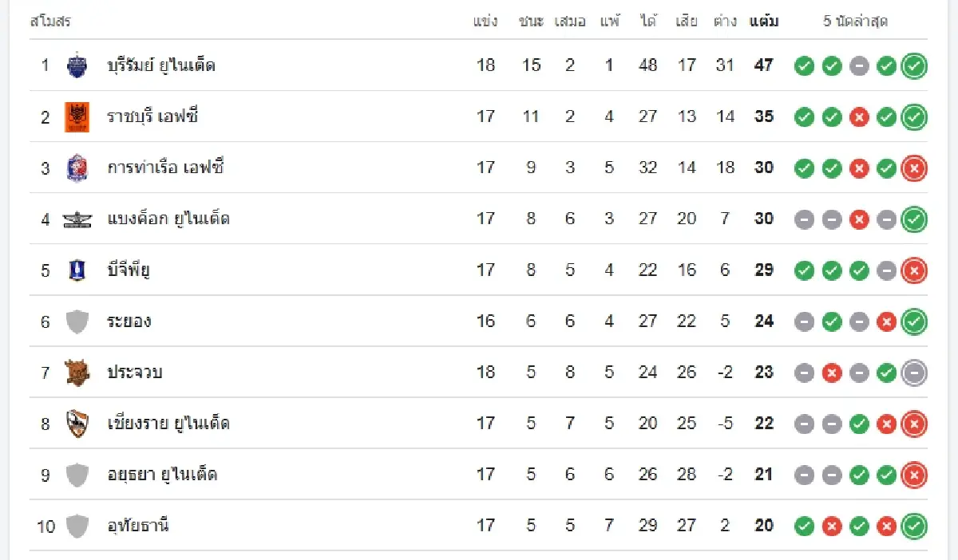Click the สโมสร club column header

click(50, 22)
